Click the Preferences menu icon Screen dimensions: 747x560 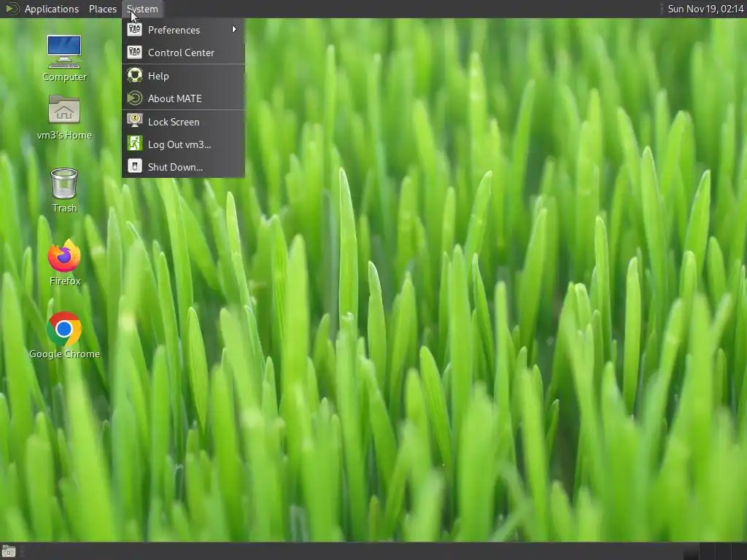coord(135,29)
